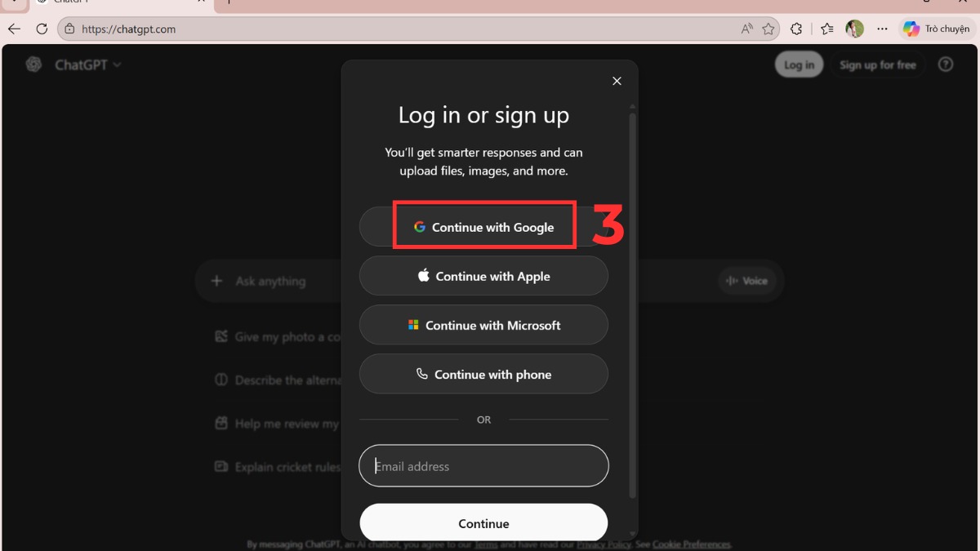Select the Describe the alterna suggestion

(277, 380)
